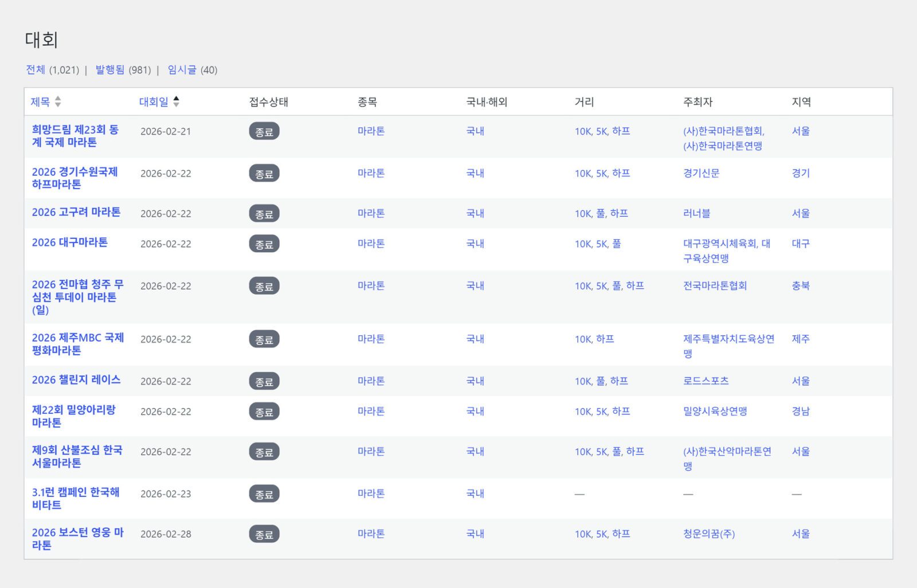Select 10K, 5K, 풀 distance in 대구마라톤 row
The height and width of the screenshot is (588, 917).
[x=598, y=244]
